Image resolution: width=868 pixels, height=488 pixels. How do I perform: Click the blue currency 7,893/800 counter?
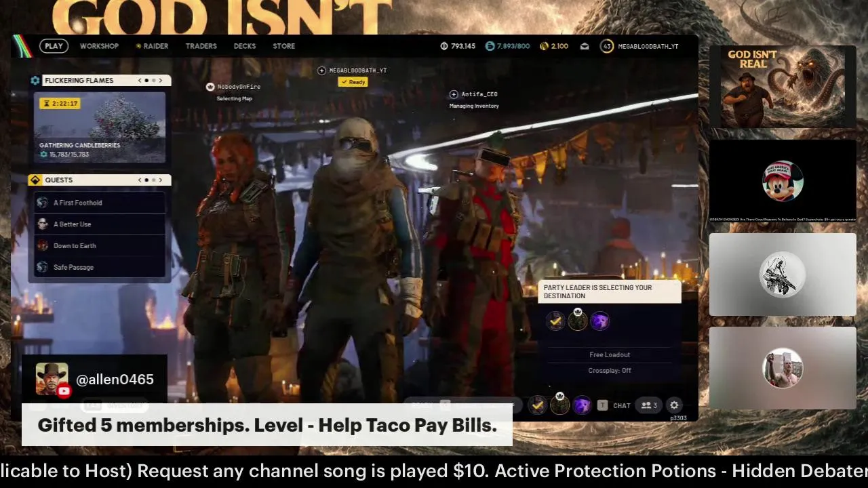507,46
